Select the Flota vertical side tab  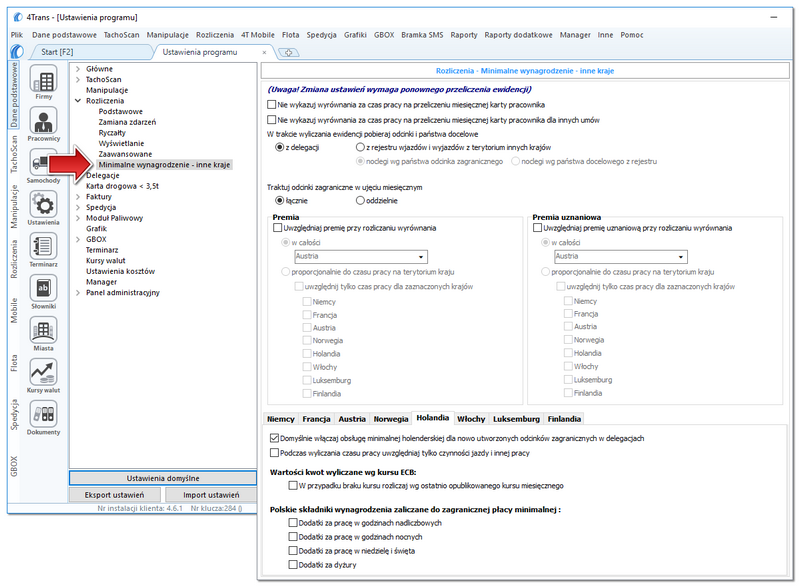[x=14, y=363]
